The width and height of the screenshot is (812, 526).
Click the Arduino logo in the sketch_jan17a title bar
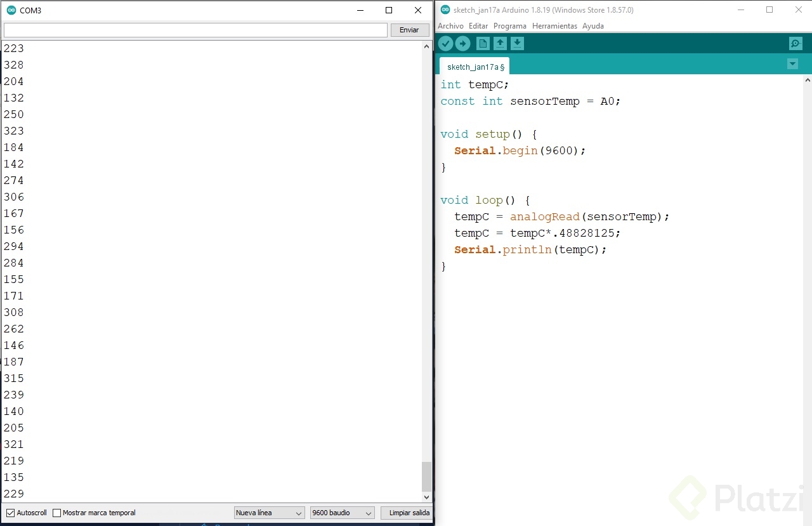(x=445, y=10)
